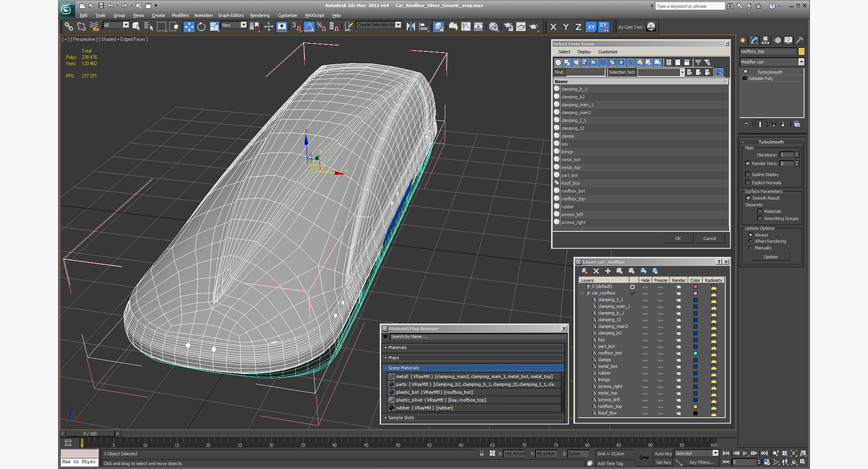Restrict transform to X axis
This screenshot has width=868, height=469.
553,27
